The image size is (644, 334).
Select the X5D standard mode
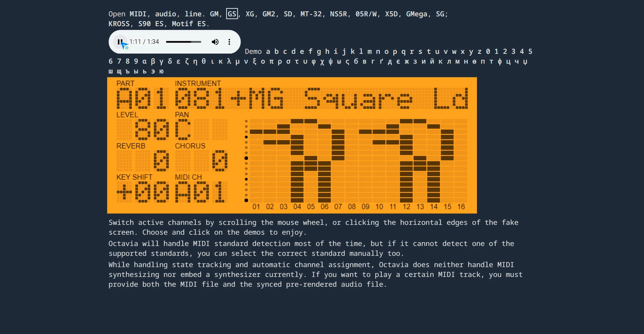pyautogui.click(x=391, y=14)
